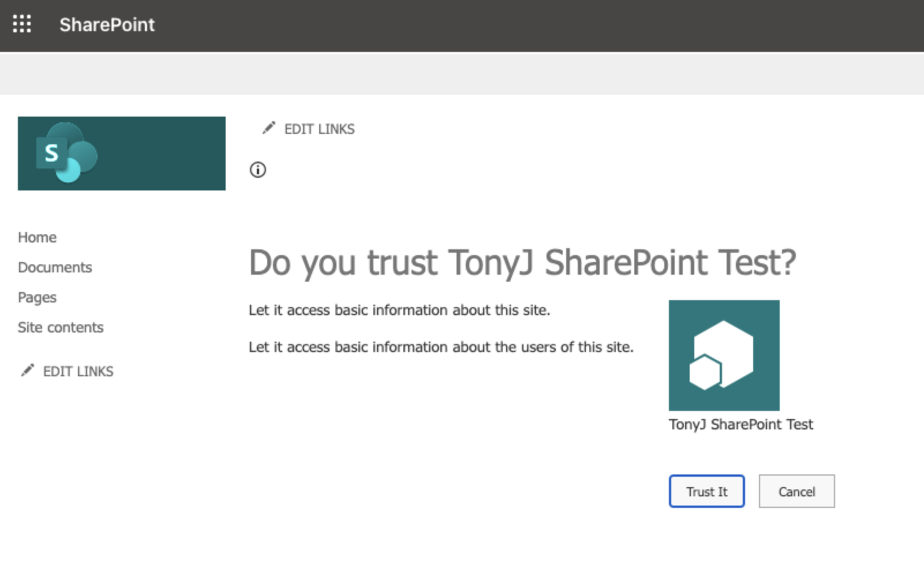Select the TonyJ SharePoint Test app icon

coord(724,354)
